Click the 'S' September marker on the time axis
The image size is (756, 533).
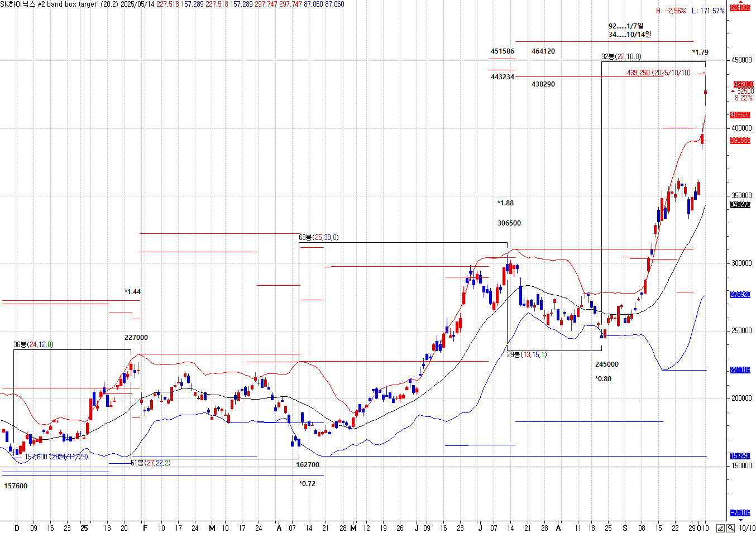coord(625,528)
